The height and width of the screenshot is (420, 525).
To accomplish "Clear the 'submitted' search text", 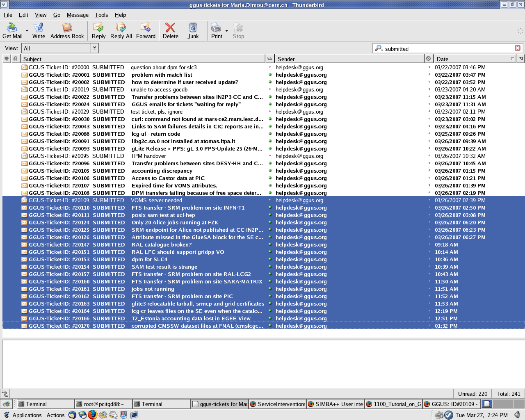I will [x=518, y=48].
